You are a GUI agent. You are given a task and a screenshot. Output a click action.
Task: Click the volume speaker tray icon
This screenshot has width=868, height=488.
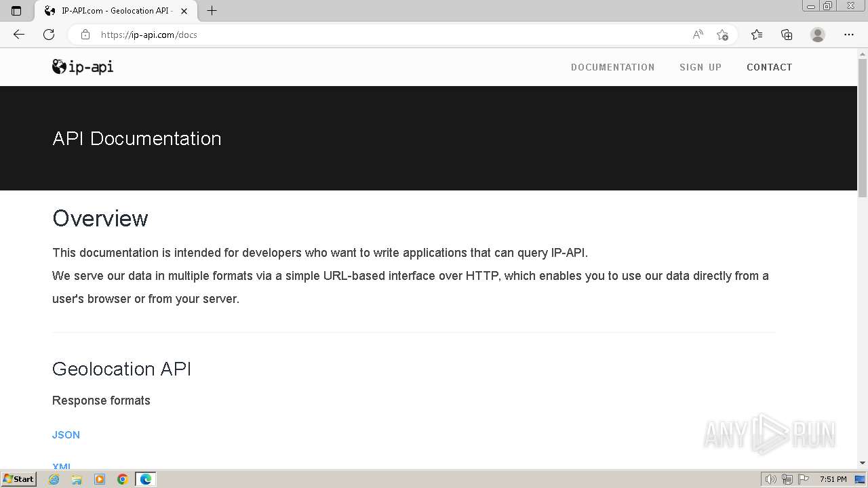tap(770, 479)
